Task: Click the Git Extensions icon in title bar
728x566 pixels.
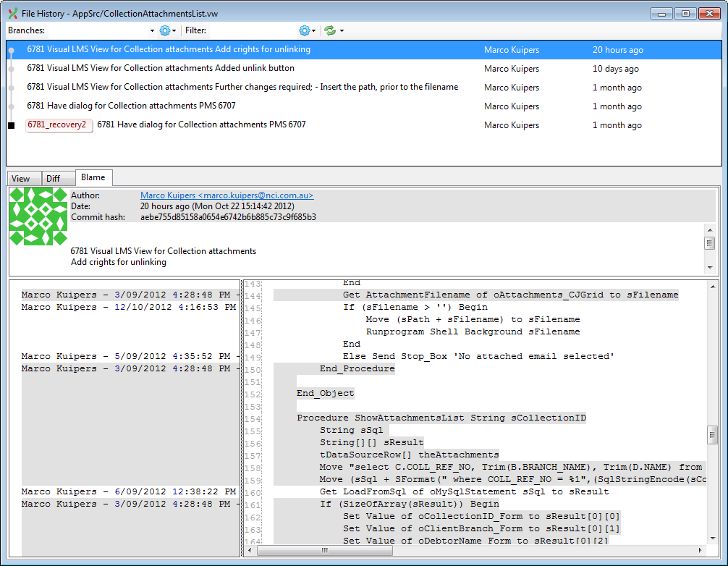Action: pos(12,13)
